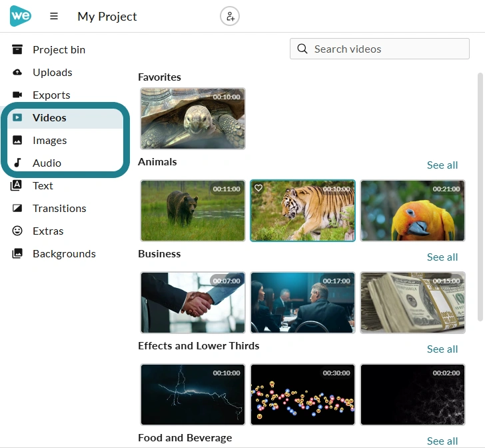Click the Images picture icon
The image size is (485, 448).
17,140
